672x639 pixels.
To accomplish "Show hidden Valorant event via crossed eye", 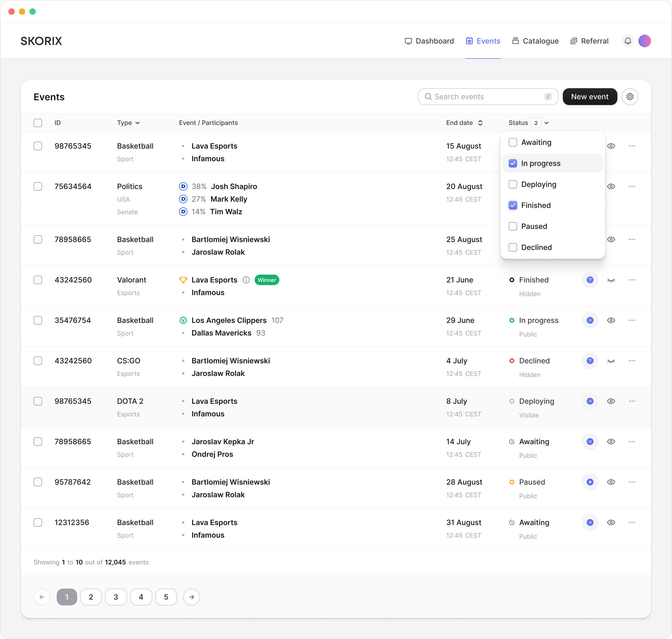I will [611, 280].
